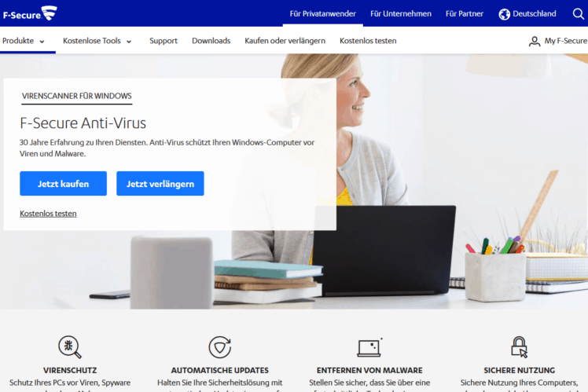Click the Jetzt kaufen button
This screenshot has height=392, width=588.
coord(64,184)
